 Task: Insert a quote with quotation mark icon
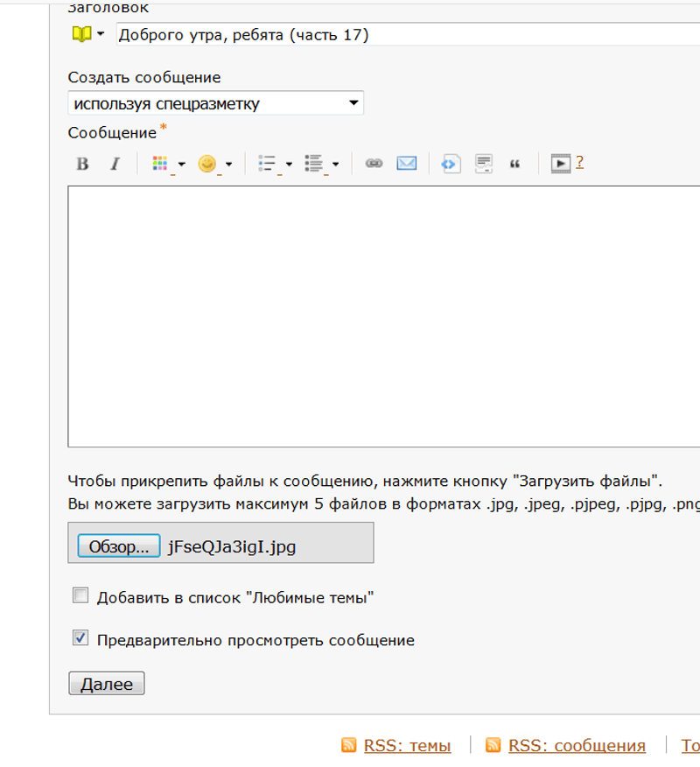514,164
